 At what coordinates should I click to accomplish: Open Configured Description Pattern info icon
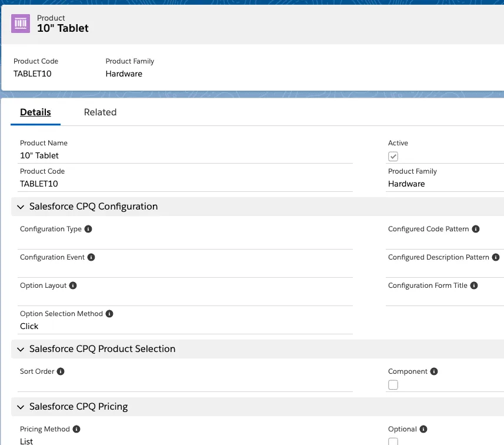click(496, 257)
